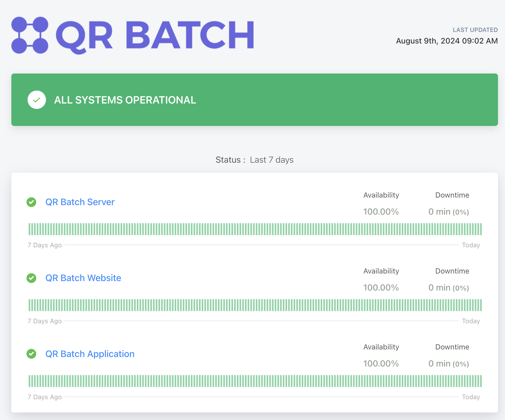Click green status check beside QR Batch Server

point(31,202)
